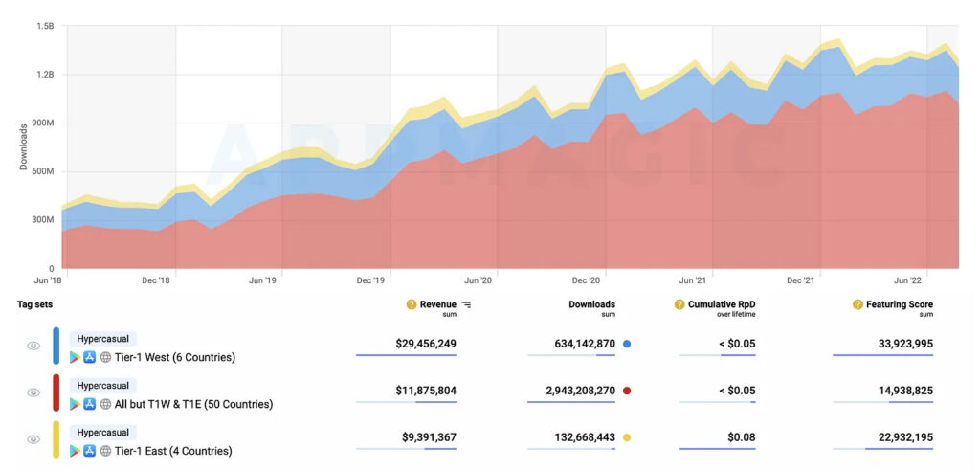The image size is (980, 470).
Task: Click the blue color bar for Tier-1 West
Action: 56,346
